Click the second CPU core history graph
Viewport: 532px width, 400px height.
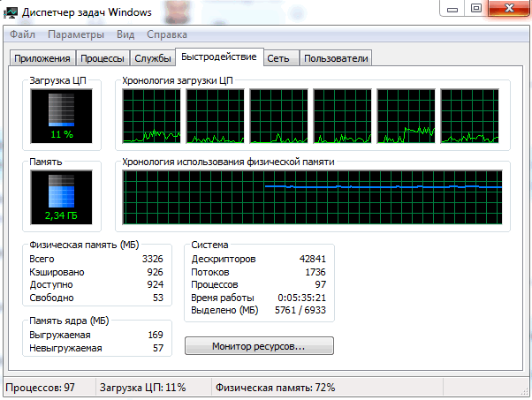215,117
